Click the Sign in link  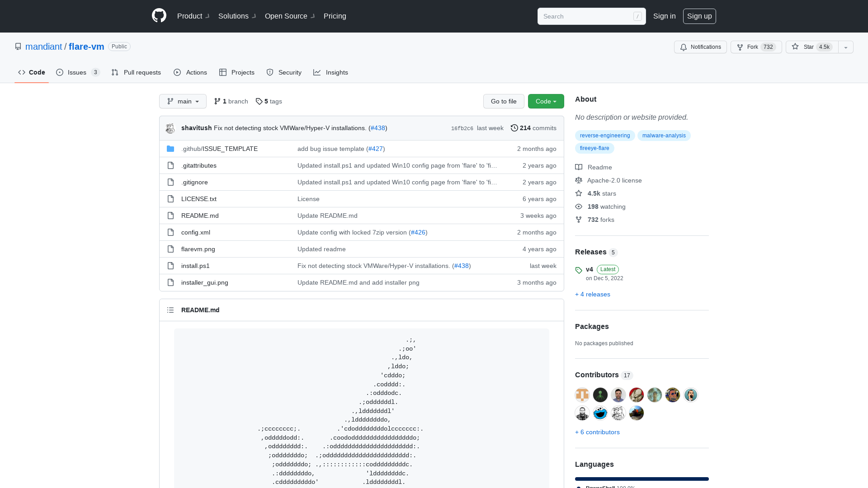(x=665, y=16)
